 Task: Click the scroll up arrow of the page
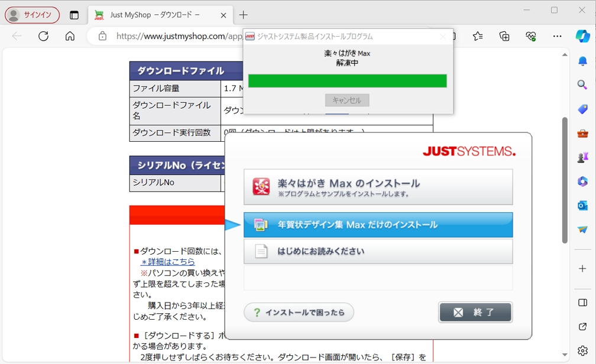(x=565, y=55)
